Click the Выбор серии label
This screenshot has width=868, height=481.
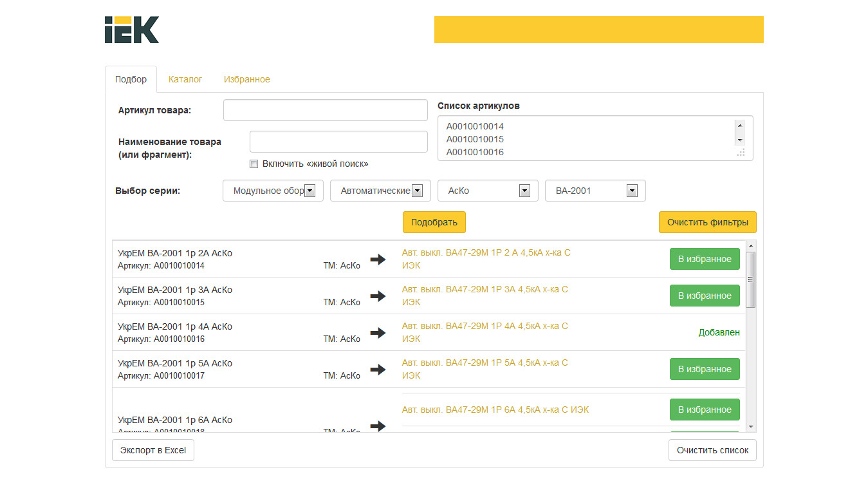[147, 191]
